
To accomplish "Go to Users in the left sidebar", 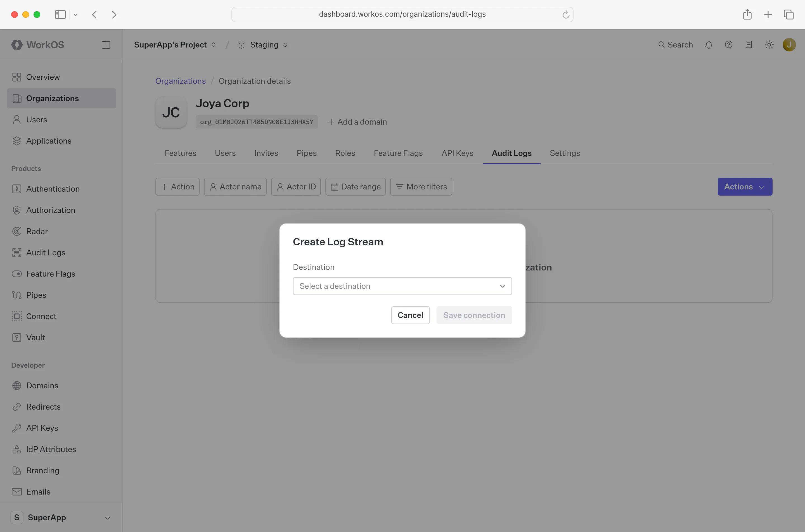I will pyautogui.click(x=61, y=119).
